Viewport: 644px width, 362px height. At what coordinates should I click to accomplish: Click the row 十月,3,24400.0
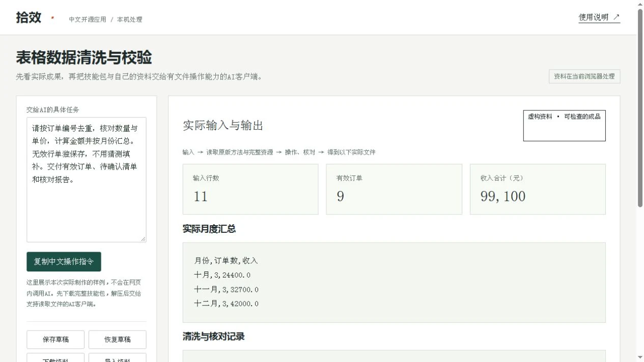tap(222, 275)
